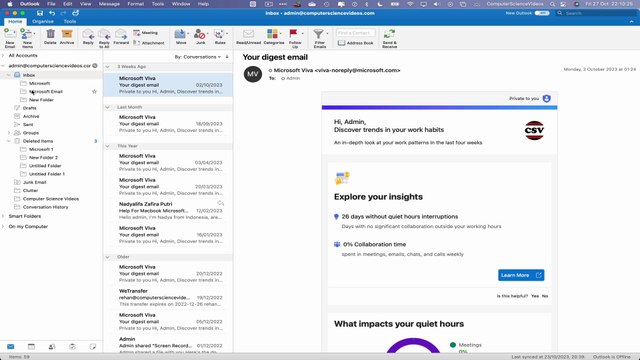This screenshot has width=640, height=360.
Task: Open the Computer Science Videos folder
Action: coord(51,199)
